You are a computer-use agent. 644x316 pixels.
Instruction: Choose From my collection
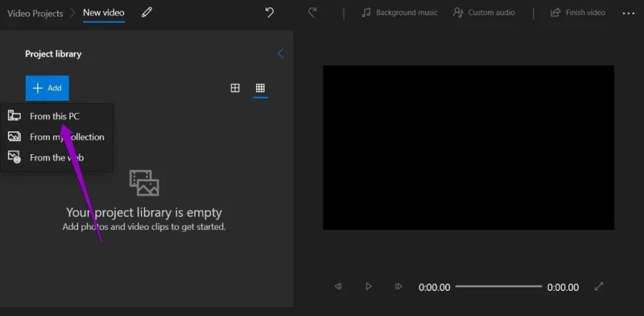(x=56, y=137)
